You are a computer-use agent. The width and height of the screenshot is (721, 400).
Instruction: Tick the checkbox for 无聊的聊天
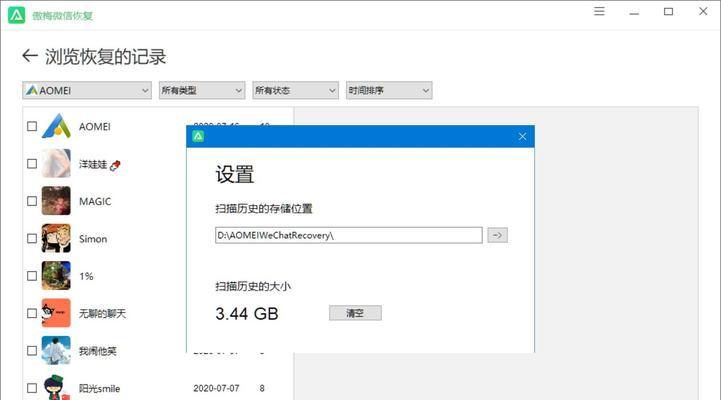click(x=32, y=313)
